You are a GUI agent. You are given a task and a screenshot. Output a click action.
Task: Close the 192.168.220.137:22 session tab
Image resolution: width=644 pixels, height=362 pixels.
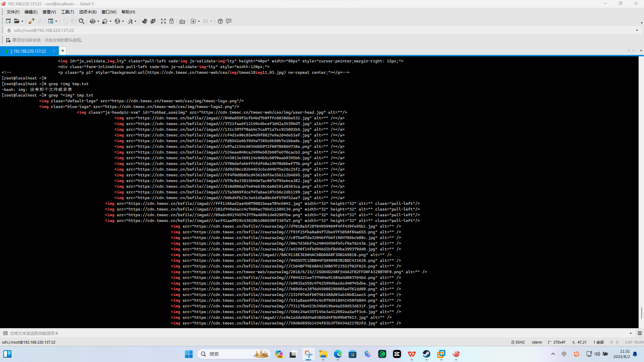pos(54,51)
